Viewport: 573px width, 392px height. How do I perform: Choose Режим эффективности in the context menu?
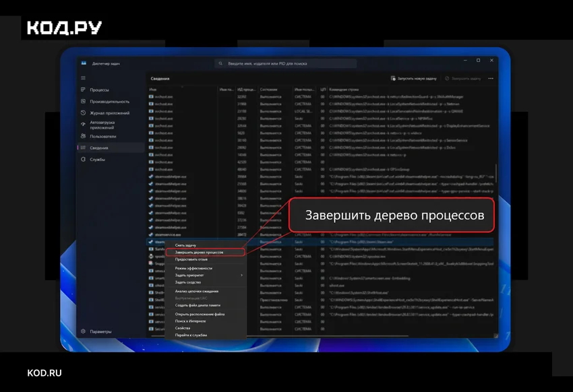[x=193, y=268]
